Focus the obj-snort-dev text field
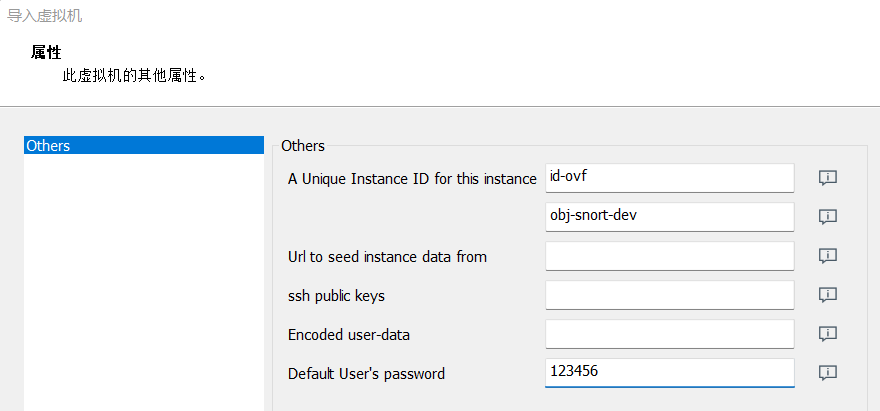Screen dimensions: 880x411 pyautogui.click(x=670, y=217)
